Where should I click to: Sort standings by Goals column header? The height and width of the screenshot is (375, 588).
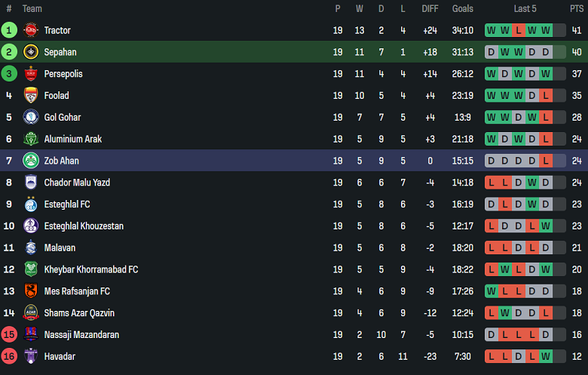pos(463,9)
